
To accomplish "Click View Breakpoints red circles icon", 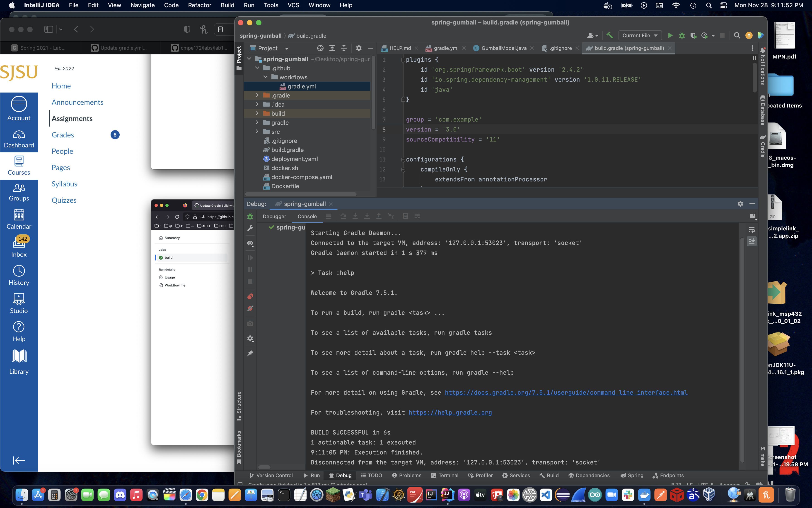I will pyautogui.click(x=250, y=296).
